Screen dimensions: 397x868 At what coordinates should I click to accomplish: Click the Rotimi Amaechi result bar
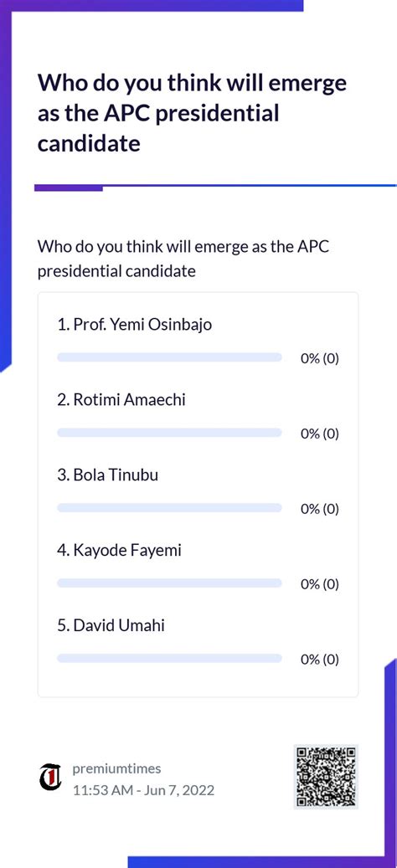[169, 433]
